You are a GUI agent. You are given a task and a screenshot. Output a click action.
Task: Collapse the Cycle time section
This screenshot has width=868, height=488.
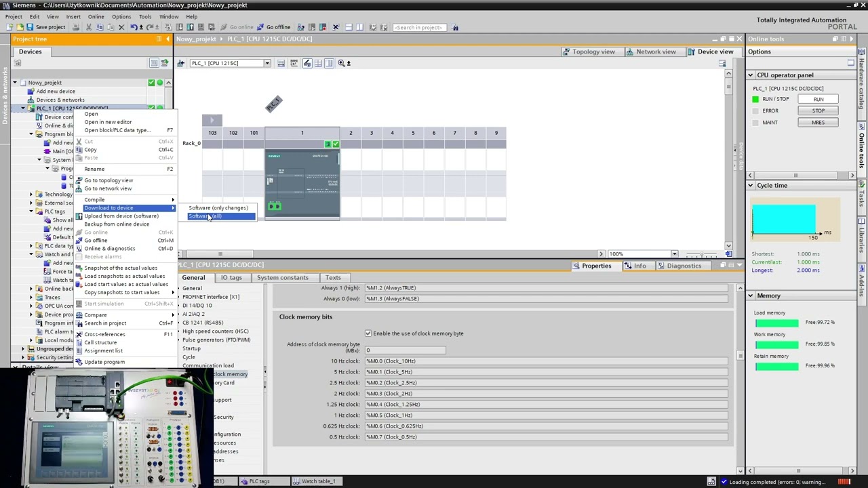[751, 185]
